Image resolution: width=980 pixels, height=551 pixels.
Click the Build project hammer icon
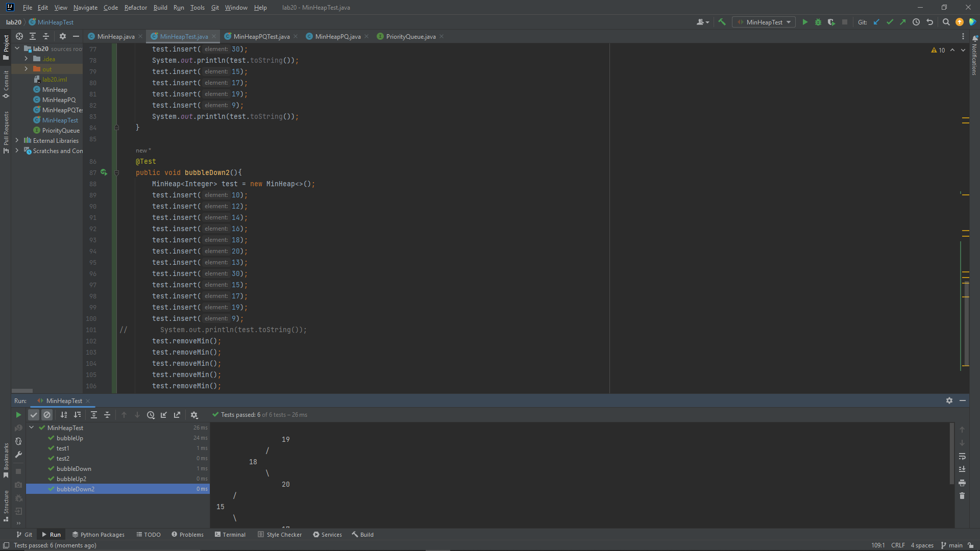(722, 22)
